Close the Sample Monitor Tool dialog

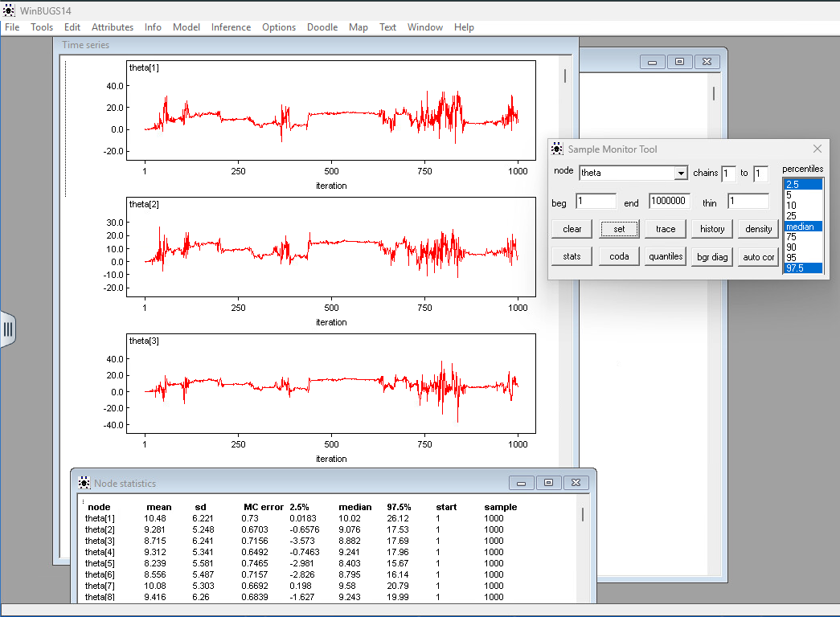(817, 149)
